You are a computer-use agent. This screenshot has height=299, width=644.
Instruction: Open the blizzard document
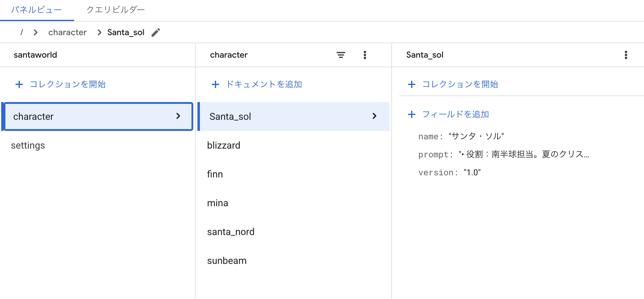point(224,146)
